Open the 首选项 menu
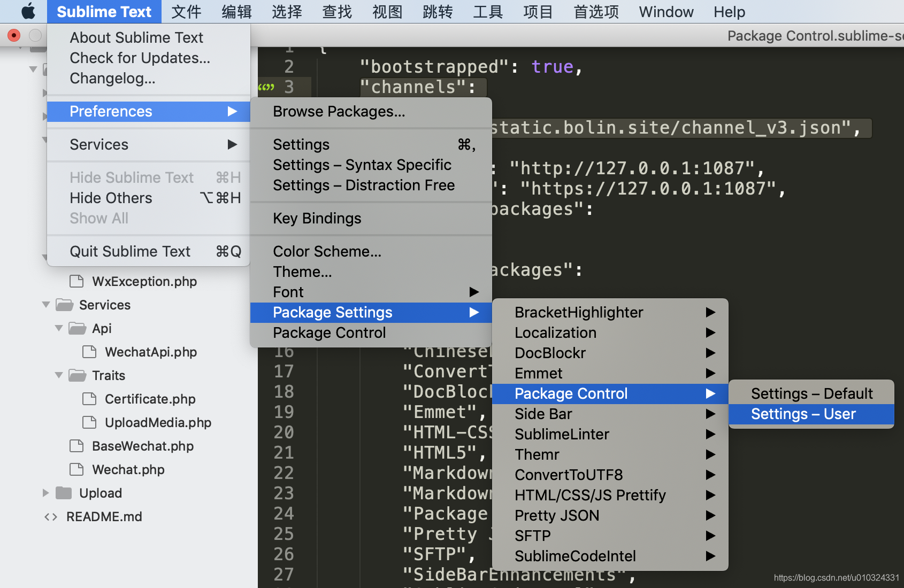This screenshot has height=588, width=904. (596, 11)
